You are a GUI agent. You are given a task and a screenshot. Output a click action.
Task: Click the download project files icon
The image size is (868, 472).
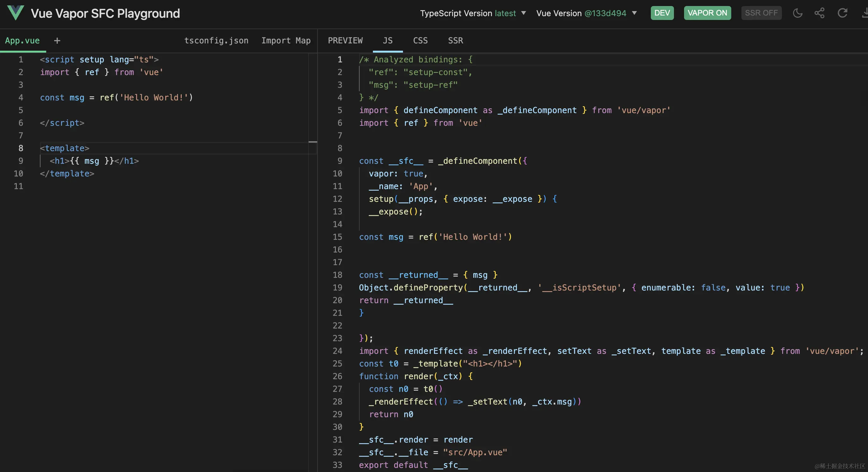click(864, 13)
